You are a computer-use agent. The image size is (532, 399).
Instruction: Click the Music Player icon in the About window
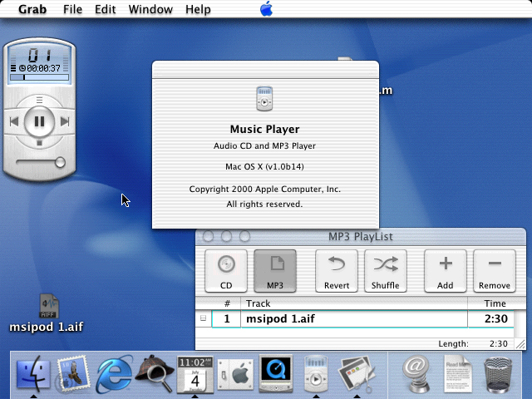pyautogui.click(x=264, y=99)
